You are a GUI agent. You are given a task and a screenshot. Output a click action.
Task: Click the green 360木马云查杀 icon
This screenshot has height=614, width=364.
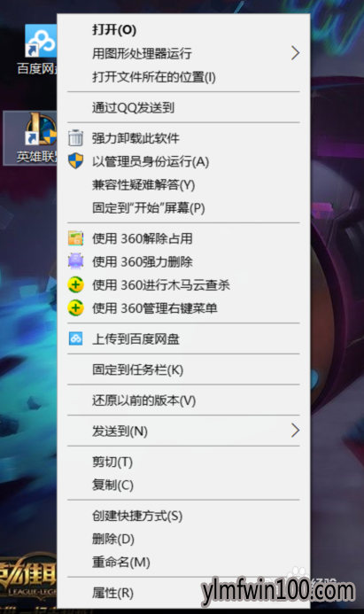75,284
